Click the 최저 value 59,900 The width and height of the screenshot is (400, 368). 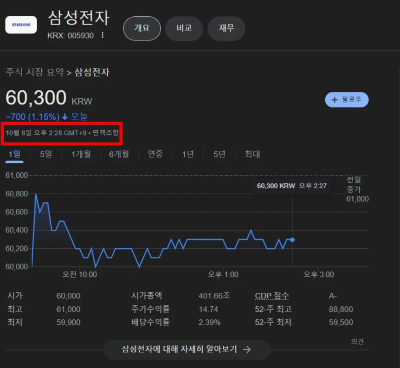click(68, 322)
